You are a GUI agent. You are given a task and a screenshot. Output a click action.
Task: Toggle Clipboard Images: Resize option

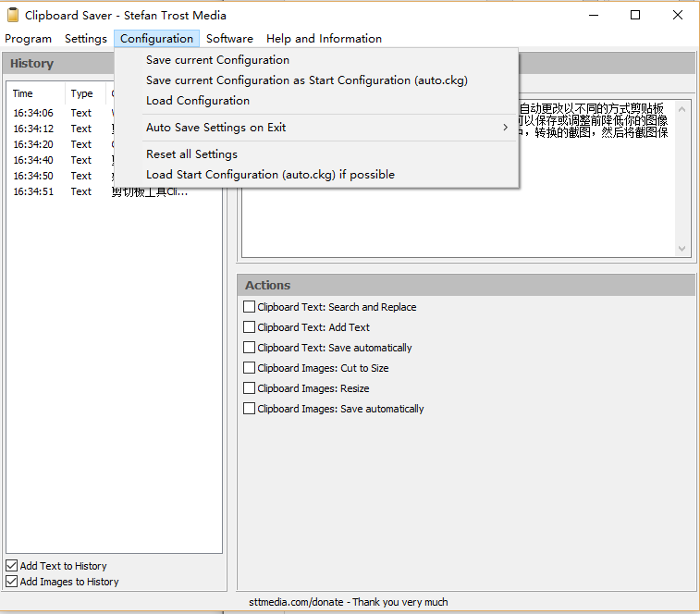(x=250, y=388)
